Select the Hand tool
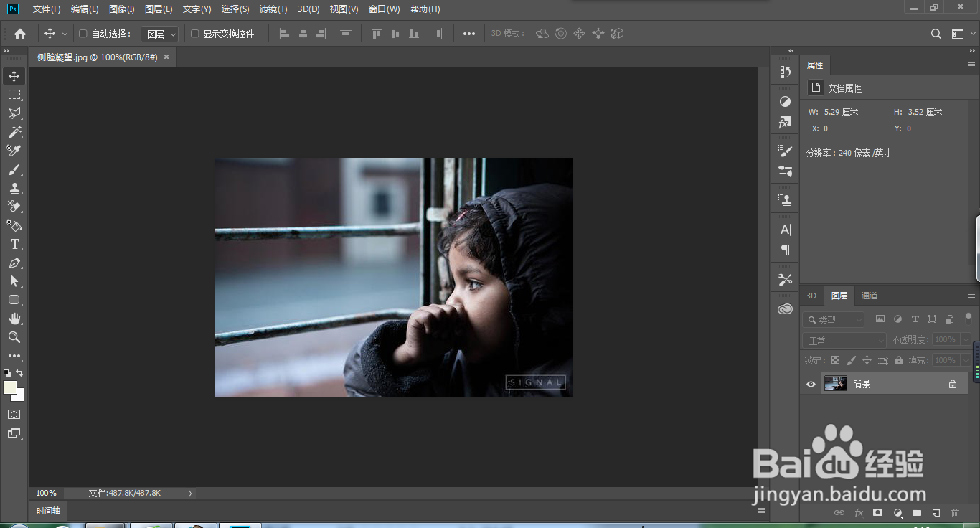 [14, 319]
